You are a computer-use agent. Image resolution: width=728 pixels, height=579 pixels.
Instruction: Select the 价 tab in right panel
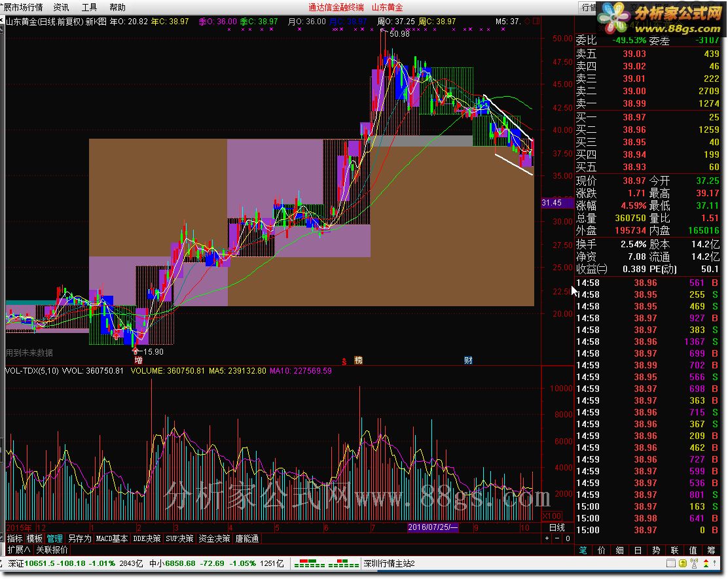tap(601, 550)
